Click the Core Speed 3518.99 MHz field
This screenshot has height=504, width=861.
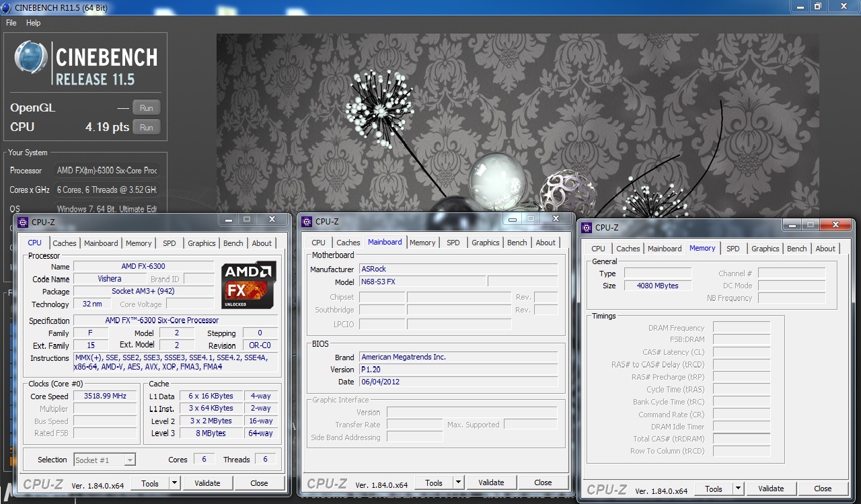click(105, 396)
